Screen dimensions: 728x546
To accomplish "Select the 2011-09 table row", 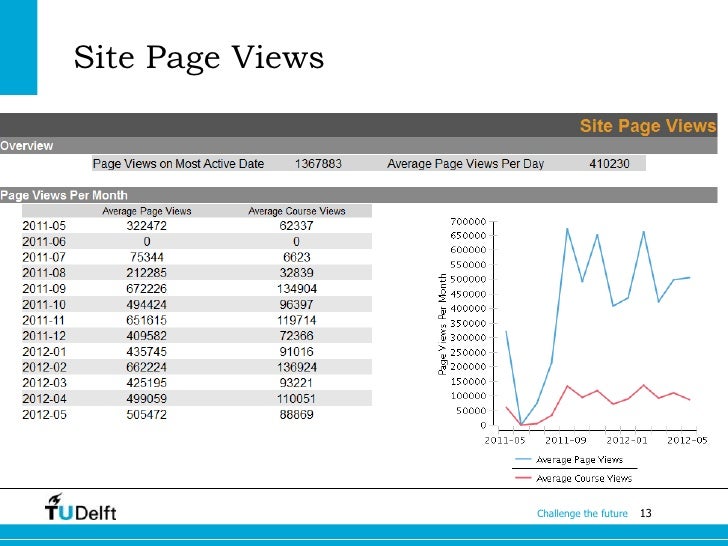I will (197, 289).
